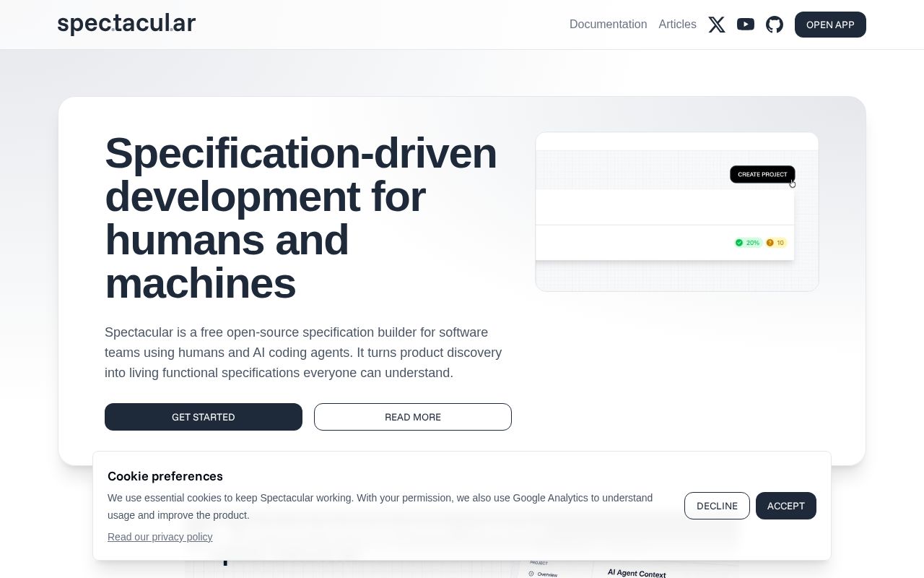Click the green 20% progress badge
The width and height of the screenshot is (924, 578).
[748, 243]
